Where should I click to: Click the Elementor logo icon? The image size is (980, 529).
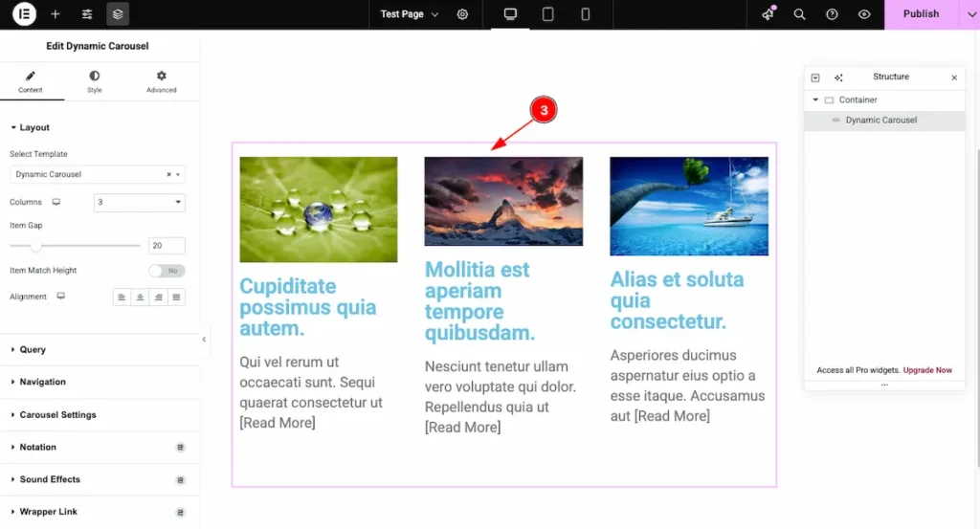tap(24, 14)
